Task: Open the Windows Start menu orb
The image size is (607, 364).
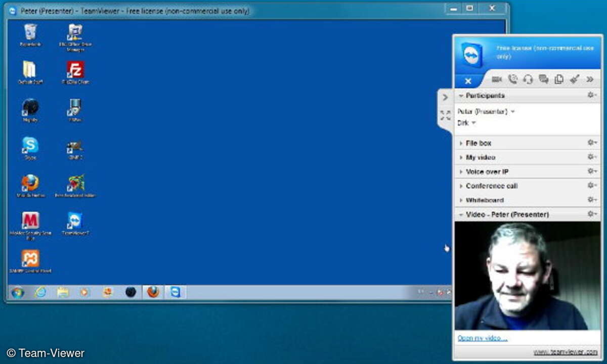Action: pos(17,293)
